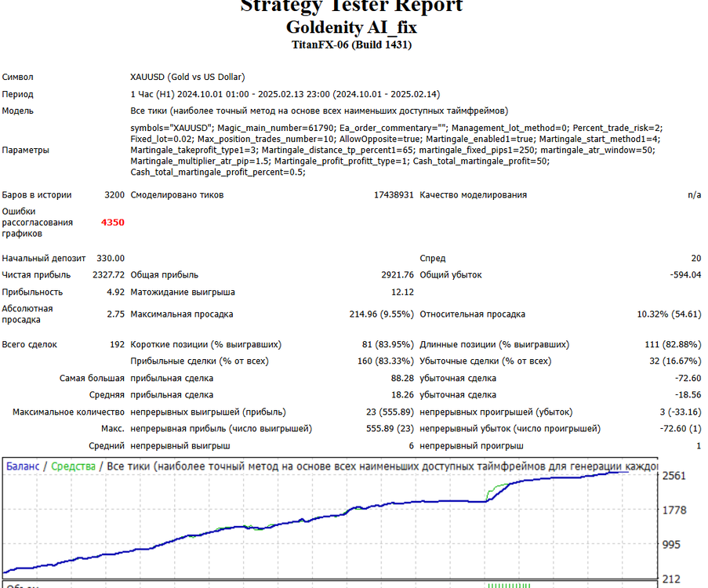Click the green Средства chart legend label

(x=73, y=466)
